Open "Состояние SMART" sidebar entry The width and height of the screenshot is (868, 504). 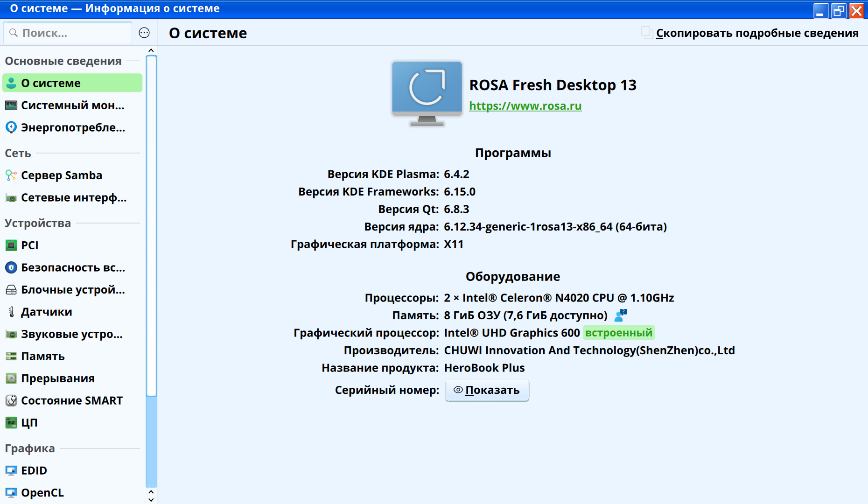72,400
